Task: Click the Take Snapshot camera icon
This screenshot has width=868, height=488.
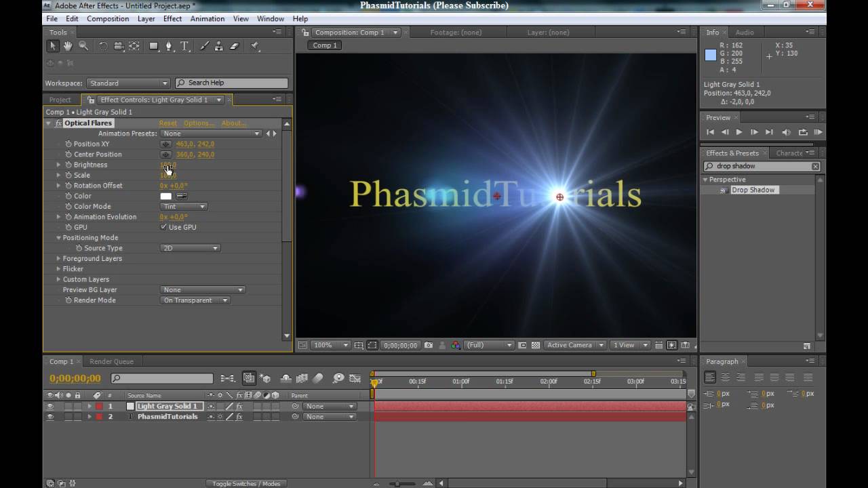Action: coord(429,345)
